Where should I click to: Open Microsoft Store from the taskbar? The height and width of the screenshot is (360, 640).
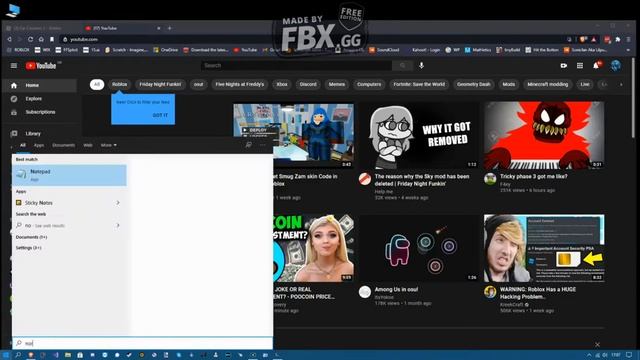pos(80,355)
